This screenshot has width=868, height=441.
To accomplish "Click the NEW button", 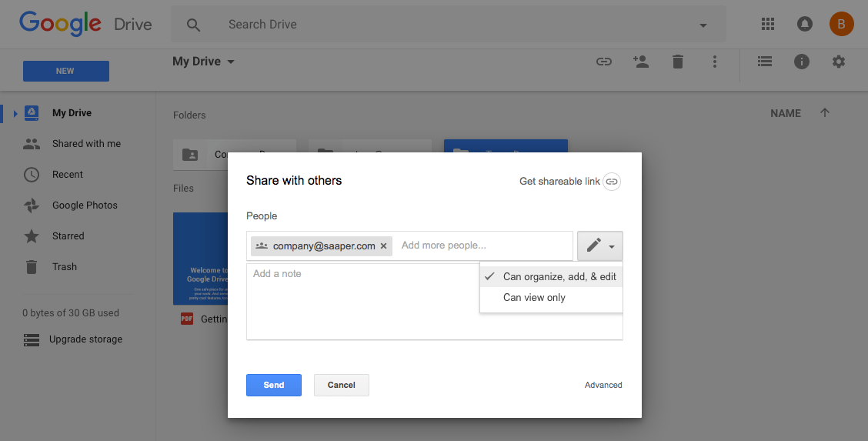I will 66,71.
